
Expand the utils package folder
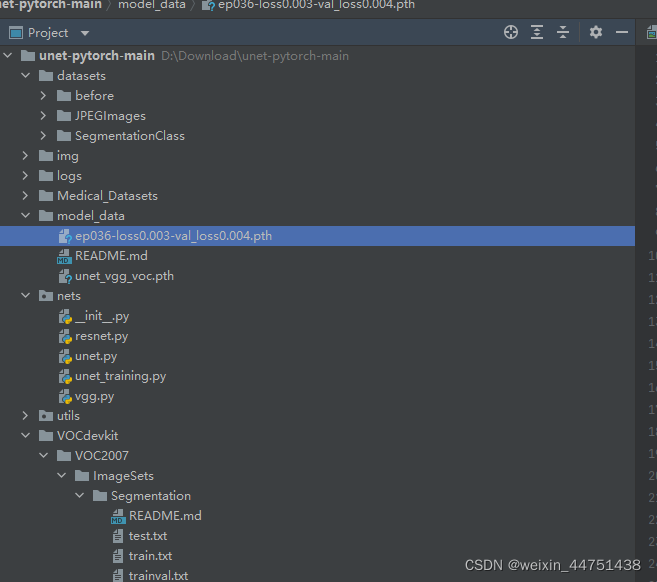[25, 415]
